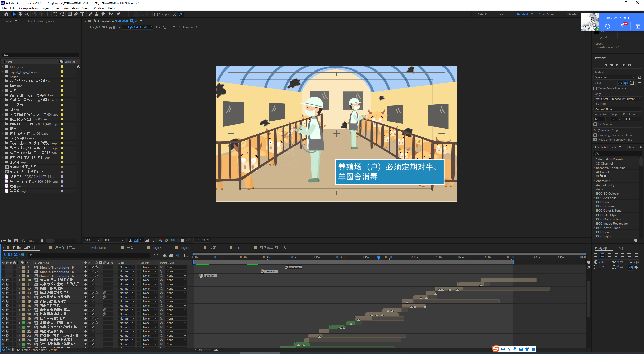Click the Home icon in toolbar

6,14
